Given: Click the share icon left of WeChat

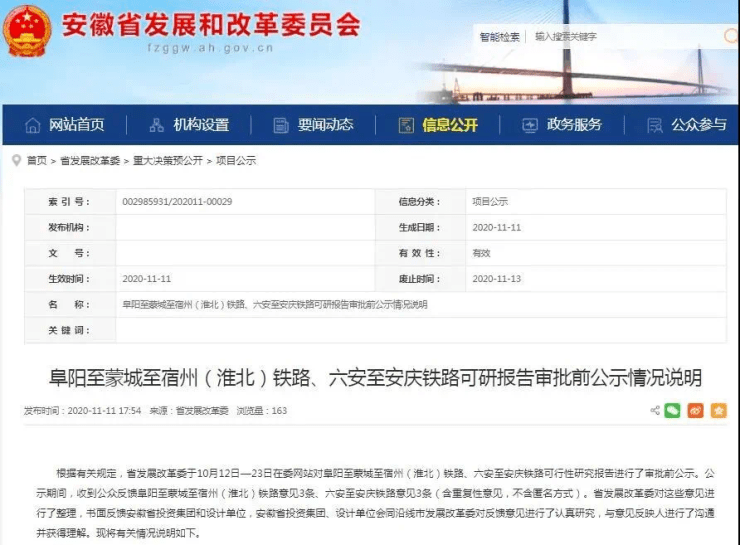Looking at the screenshot, I should [655, 410].
